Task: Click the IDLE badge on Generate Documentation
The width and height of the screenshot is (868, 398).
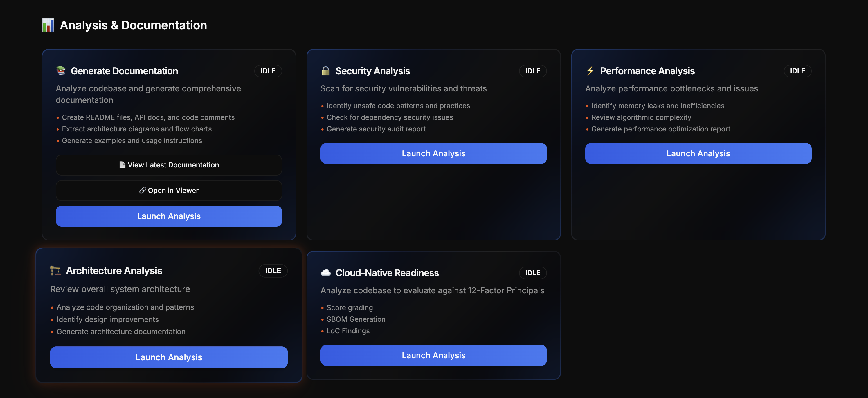Action: click(268, 71)
